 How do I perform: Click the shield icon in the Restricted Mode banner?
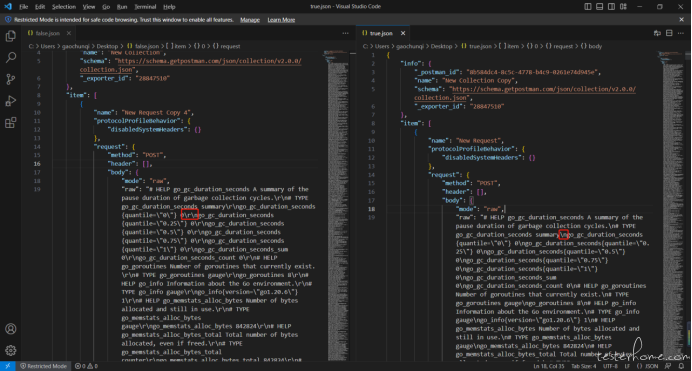[8, 19]
